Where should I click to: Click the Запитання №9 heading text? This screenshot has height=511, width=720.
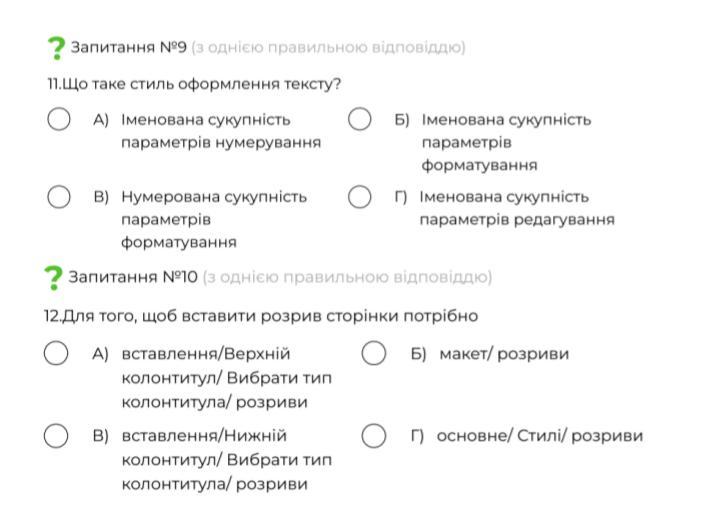tap(129, 47)
